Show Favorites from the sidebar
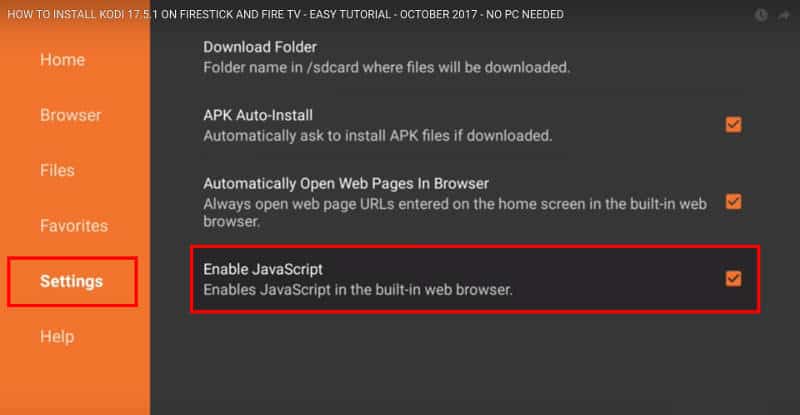 74,226
